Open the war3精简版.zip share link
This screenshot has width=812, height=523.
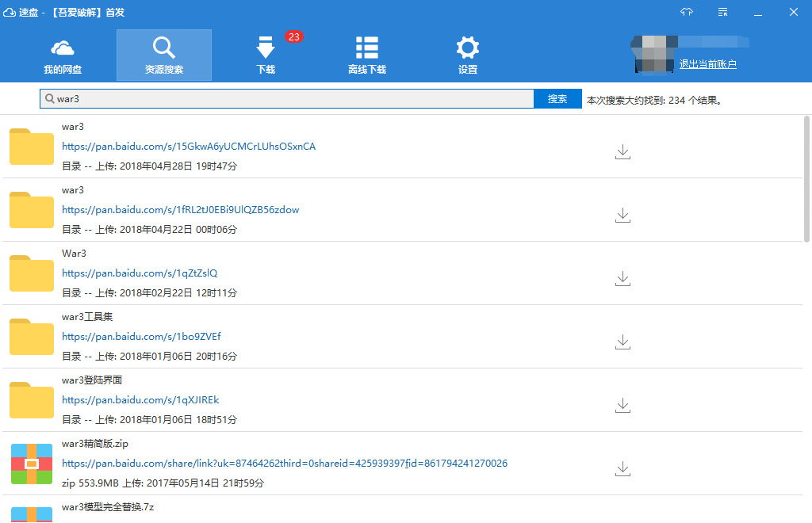285,464
